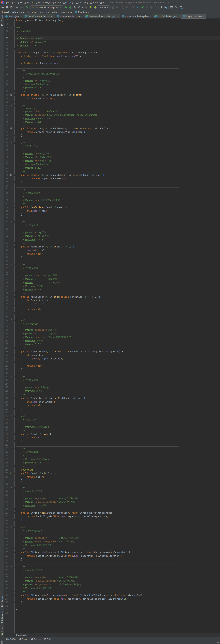Close the MapBuilder.java tab
The image size is (220, 644).
click(204, 16)
